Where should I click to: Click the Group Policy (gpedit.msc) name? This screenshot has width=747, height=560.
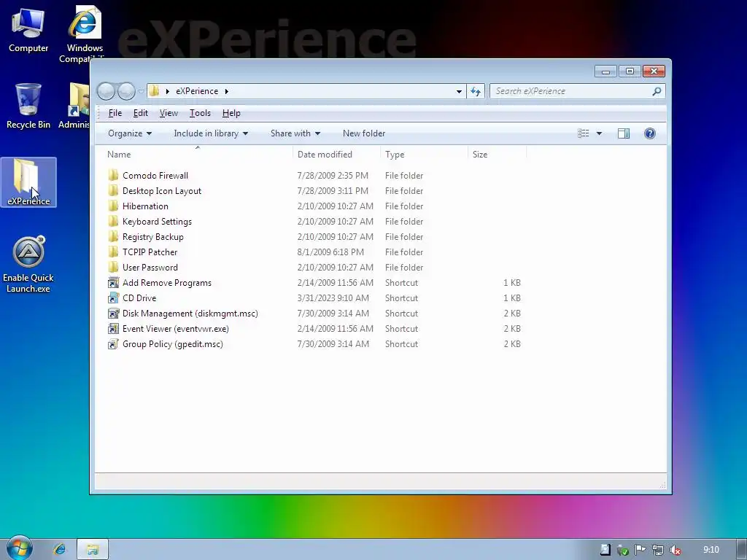(x=173, y=344)
